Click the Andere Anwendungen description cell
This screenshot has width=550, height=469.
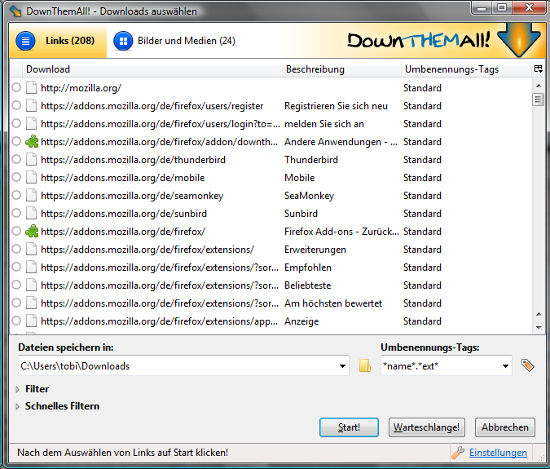[341, 142]
